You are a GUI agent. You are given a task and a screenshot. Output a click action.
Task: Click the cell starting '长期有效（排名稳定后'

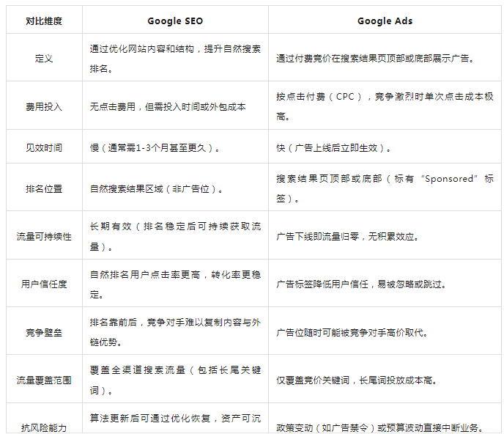point(175,235)
